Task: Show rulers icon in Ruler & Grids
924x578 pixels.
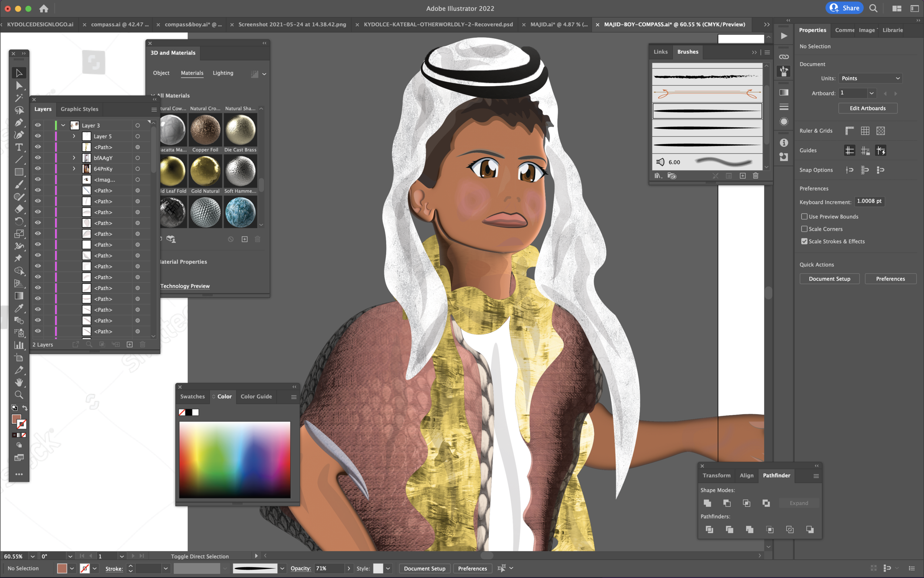Action: point(849,131)
